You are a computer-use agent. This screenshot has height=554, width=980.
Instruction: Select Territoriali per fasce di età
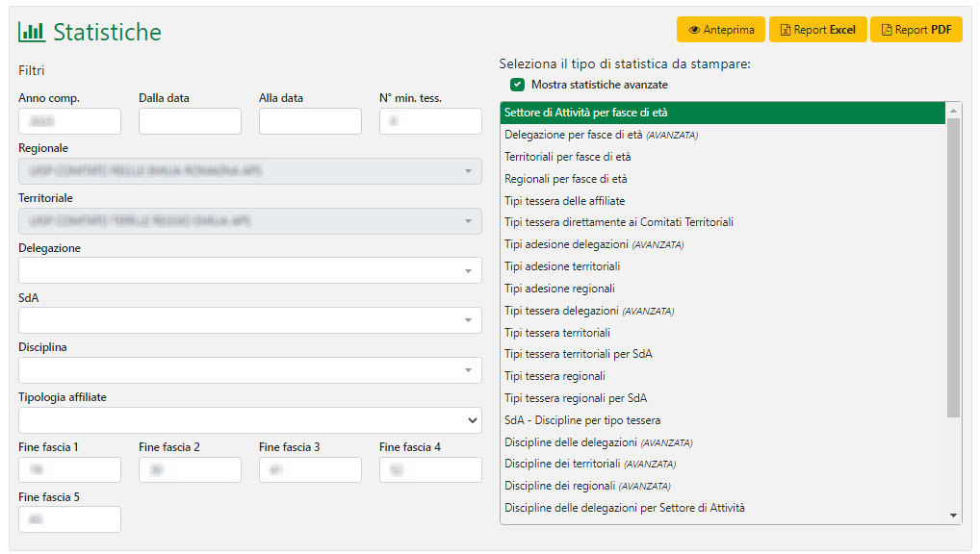point(568,157)
